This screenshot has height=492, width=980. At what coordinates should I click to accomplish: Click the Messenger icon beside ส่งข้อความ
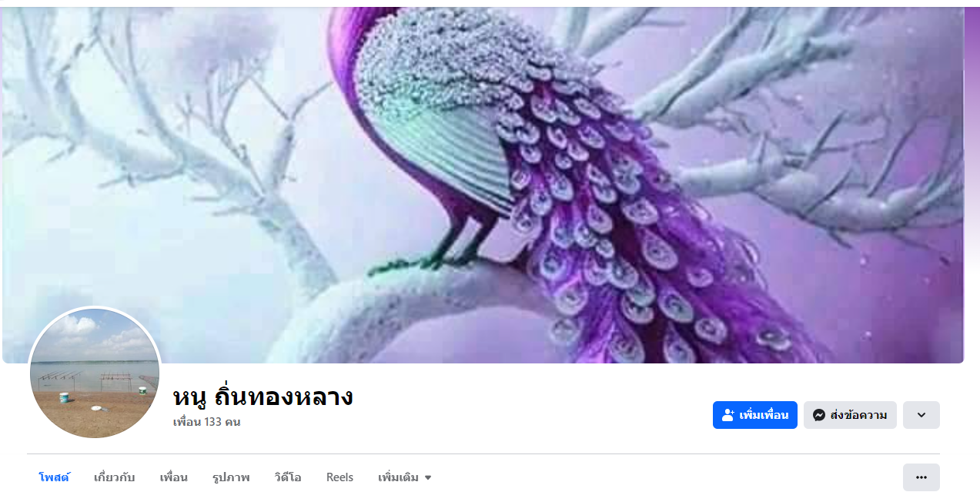[x=819, y=415]
